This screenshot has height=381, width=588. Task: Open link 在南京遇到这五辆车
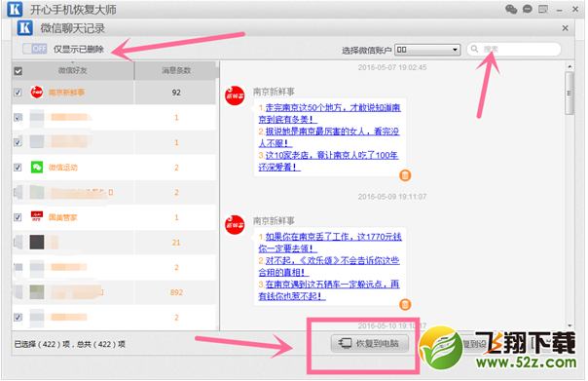[x=329, y=290]
